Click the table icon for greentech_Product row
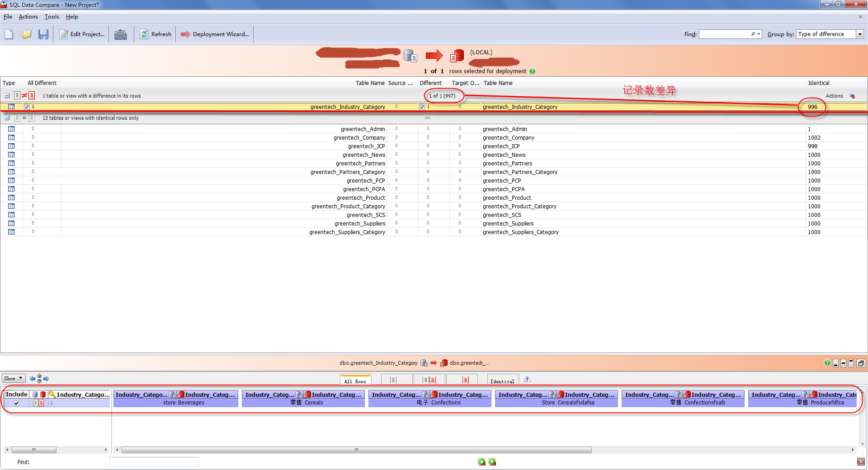 click(x=11, y=197)
